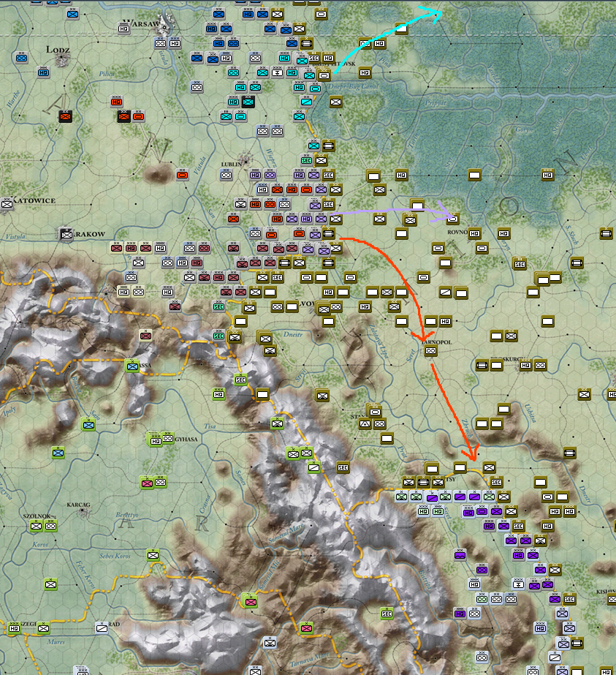Select the green infantry near Feher Koros
This screenshot has height=675, width=616.
pos(50,584)
